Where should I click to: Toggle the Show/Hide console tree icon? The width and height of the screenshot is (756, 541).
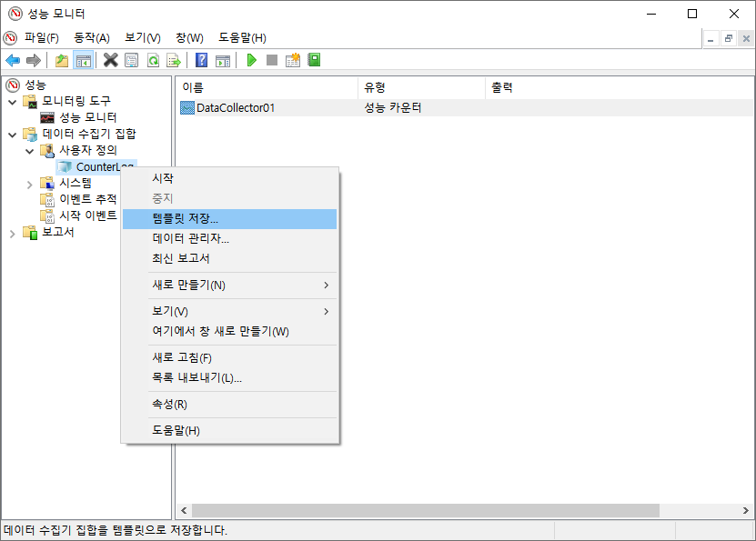pos(84,60)
